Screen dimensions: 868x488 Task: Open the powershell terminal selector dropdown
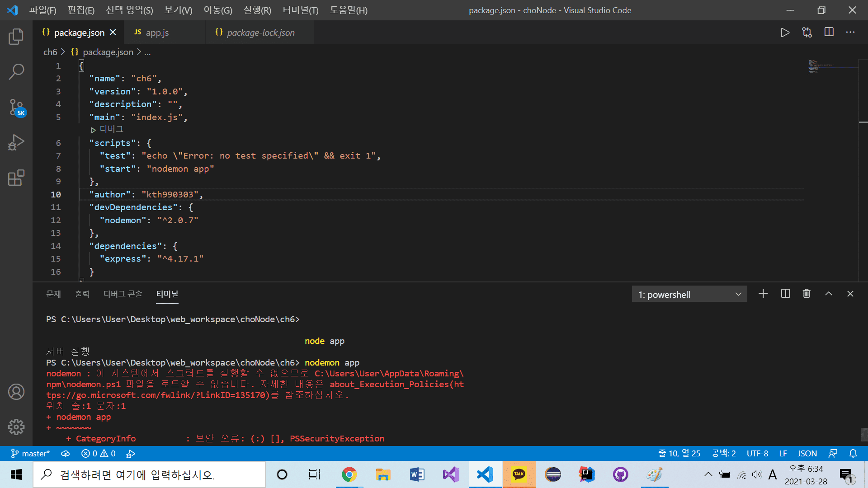(x=689, y=295)
